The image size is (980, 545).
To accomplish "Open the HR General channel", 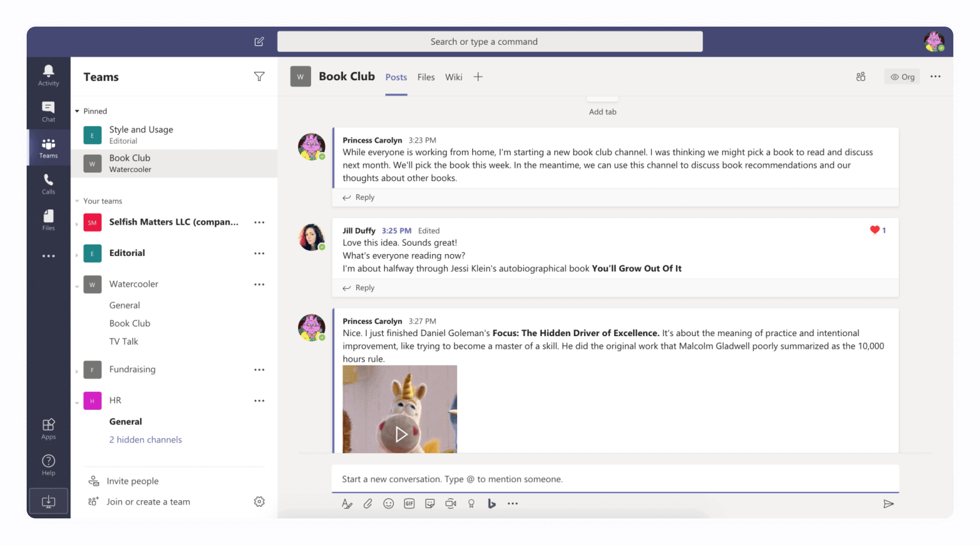I will tap(126, 421).
